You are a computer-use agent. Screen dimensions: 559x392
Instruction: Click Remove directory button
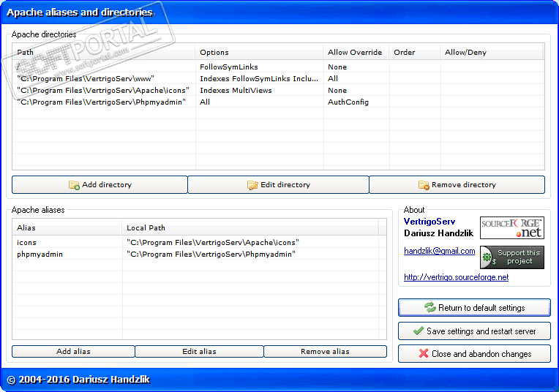point(457,184)
